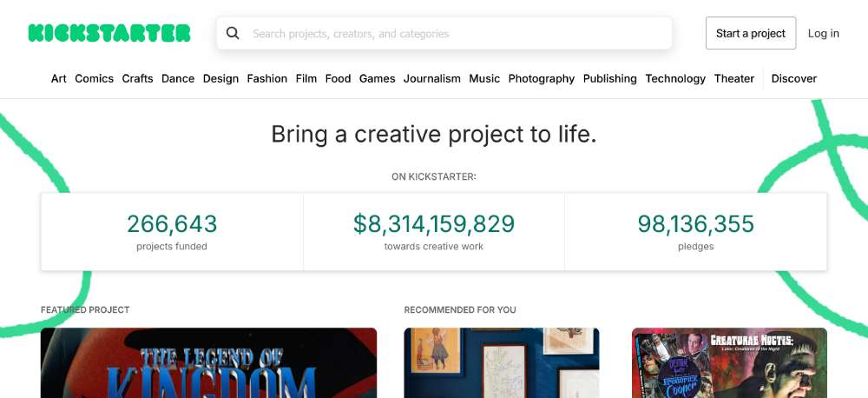Open the Creaturae Noctis project thumbnail

pyautogui.click(x=729, y=363)
